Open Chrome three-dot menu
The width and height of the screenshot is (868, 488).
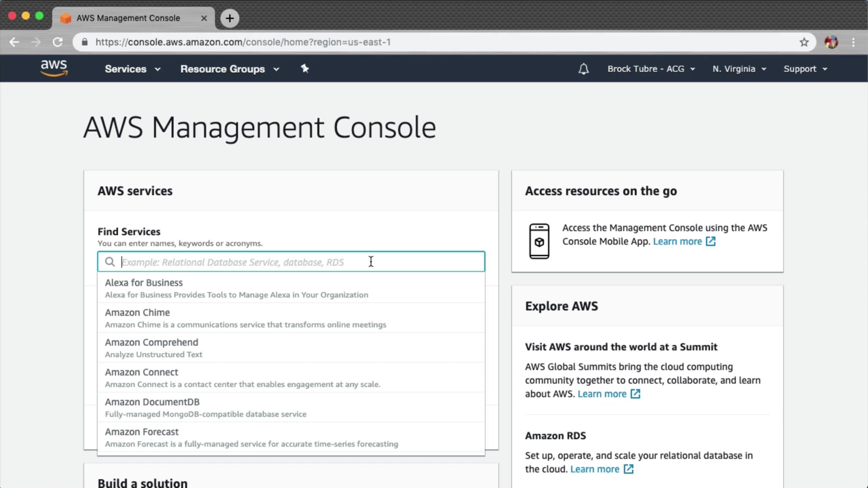[853, 42]
